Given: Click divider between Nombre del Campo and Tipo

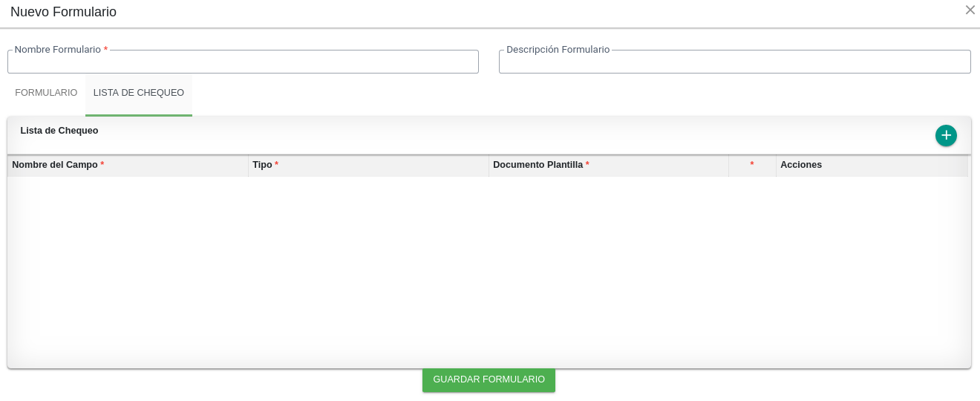Looking at the screenshot, I should pos(248,166).
